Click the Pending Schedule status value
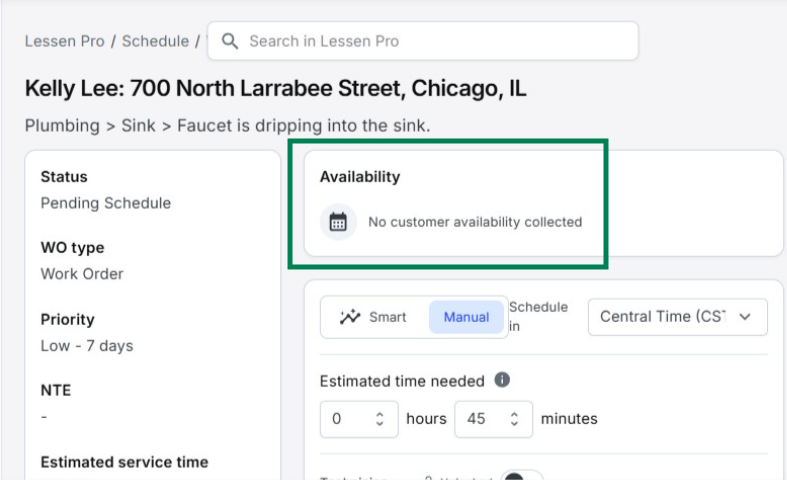 (105, 203)
